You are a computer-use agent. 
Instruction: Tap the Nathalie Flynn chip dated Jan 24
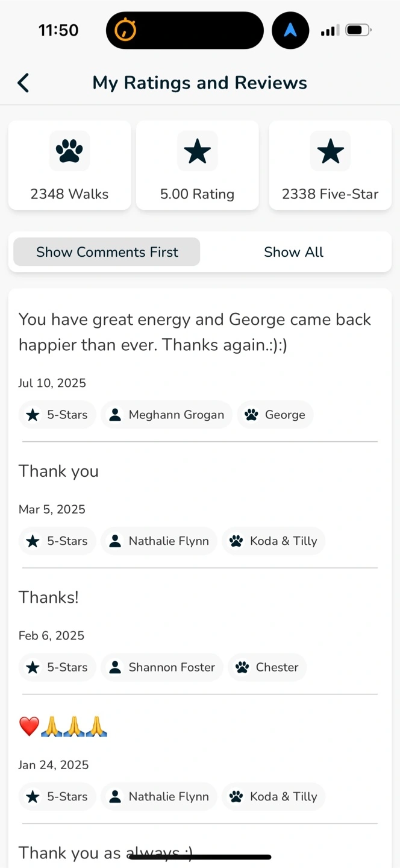(x=159, y=796)
